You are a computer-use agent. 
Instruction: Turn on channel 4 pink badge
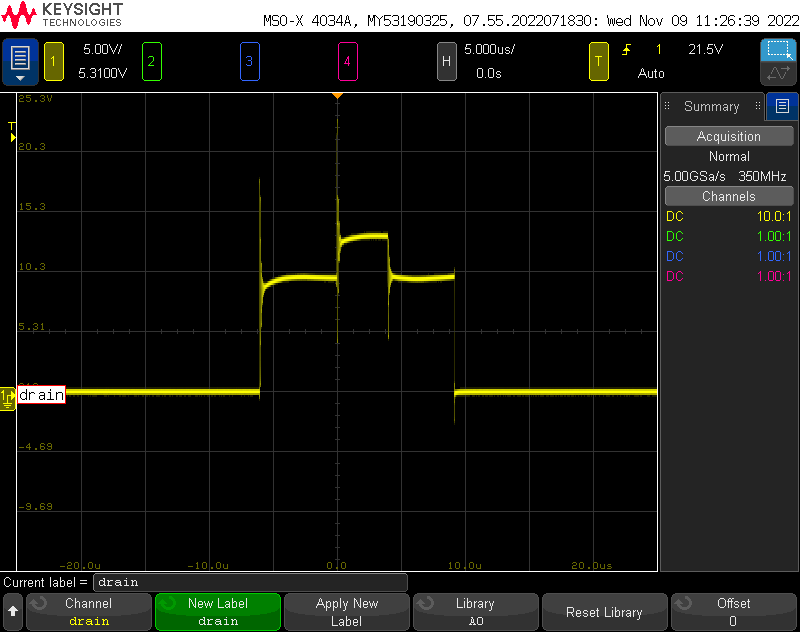pyautogui.click(x=347, y=61)
